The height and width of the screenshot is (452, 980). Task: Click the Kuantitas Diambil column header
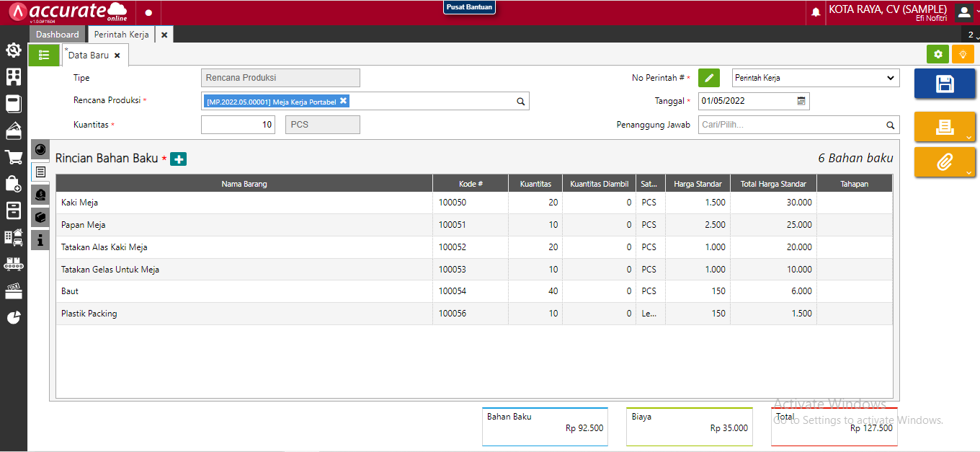click(x=599, y=184)
